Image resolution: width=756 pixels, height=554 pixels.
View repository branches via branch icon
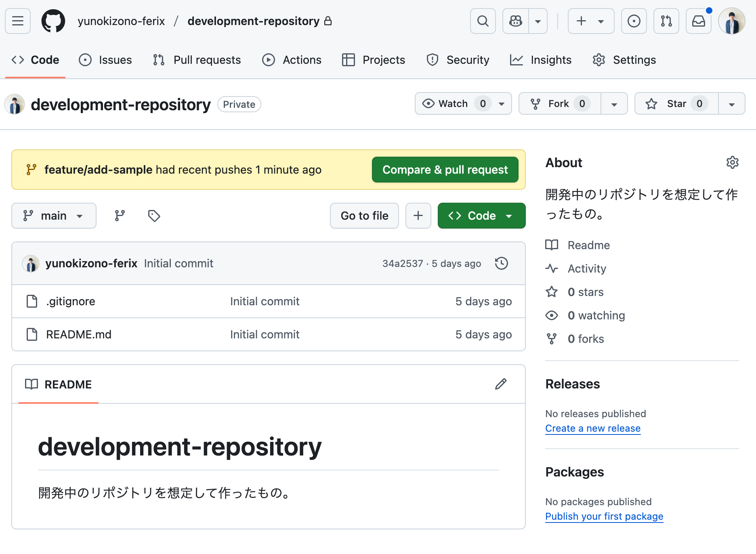(119, 216)
